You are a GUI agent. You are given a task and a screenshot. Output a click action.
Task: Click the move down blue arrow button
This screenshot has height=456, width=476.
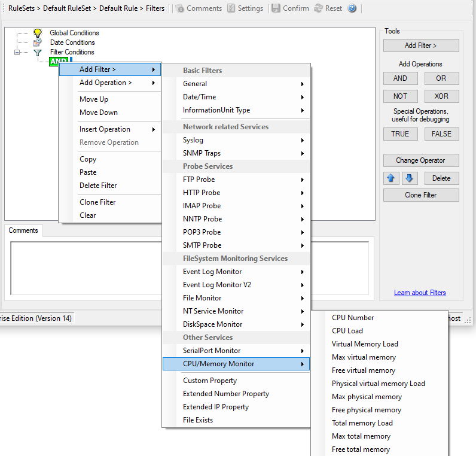(410, 178)
